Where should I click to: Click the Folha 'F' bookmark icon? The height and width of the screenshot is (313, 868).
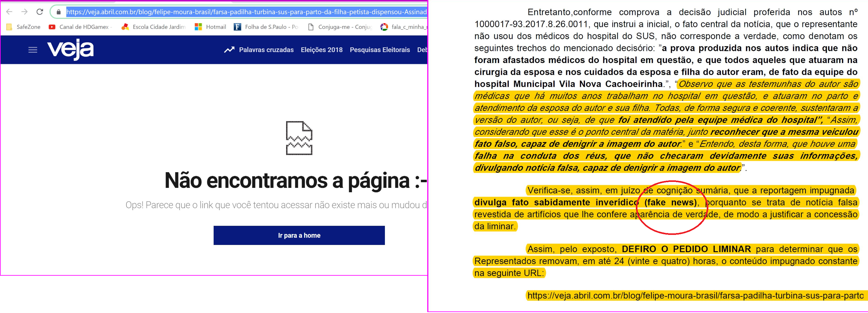[237, 27]
